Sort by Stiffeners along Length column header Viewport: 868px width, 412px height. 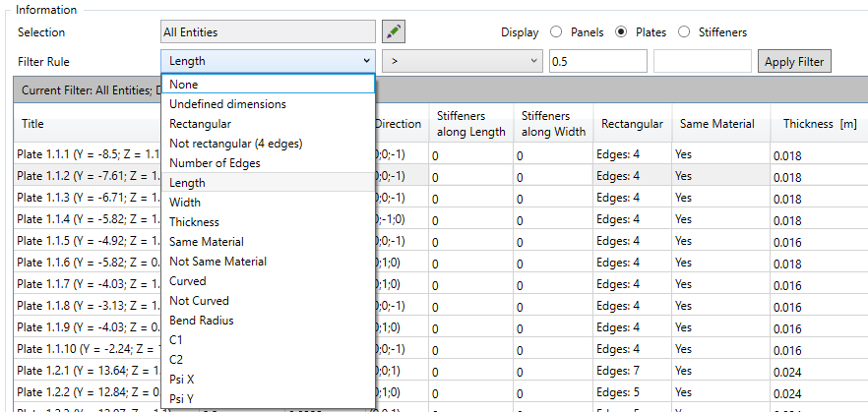pyautogui.click(x=471, y=124)
